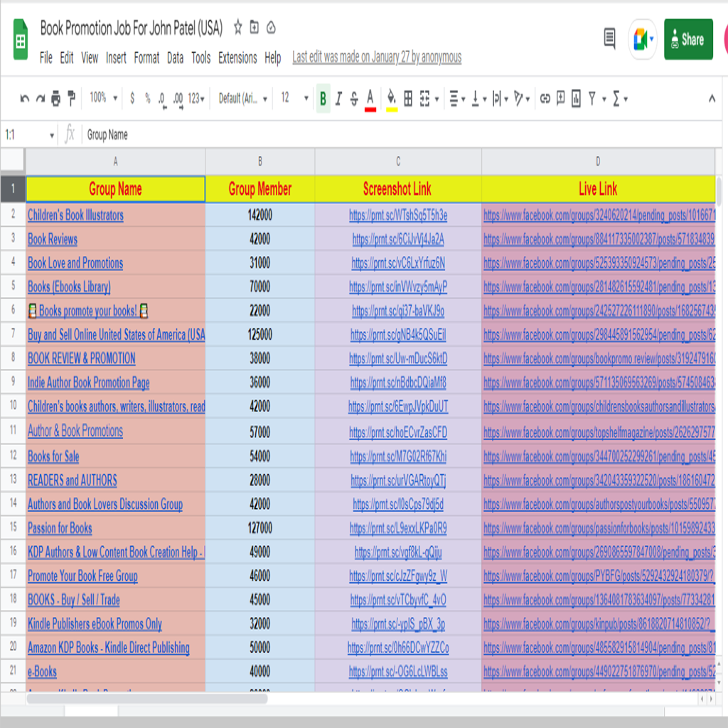Open the View menu
Screen dimensions: 728x728
90,58
